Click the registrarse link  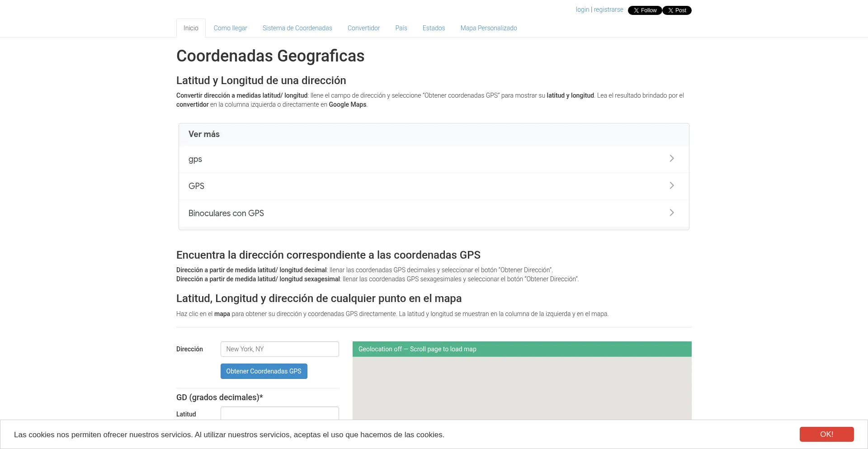click(x=609, y=9)
